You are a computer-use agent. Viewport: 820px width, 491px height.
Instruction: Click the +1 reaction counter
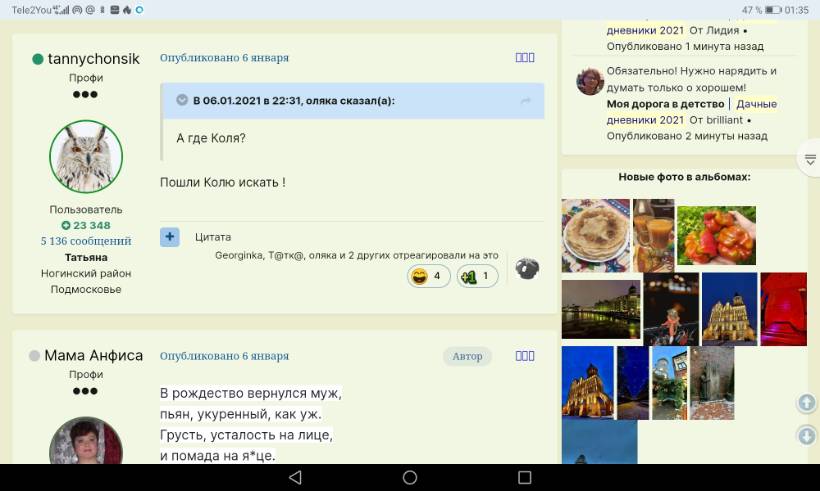click(477, 276)
